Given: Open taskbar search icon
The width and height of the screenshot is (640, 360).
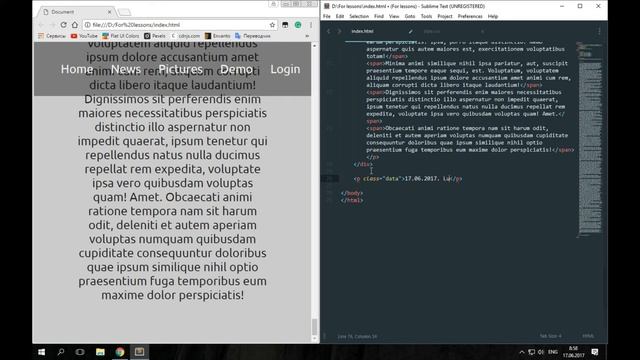Looking at the screenshot, I should click(61, 352).
